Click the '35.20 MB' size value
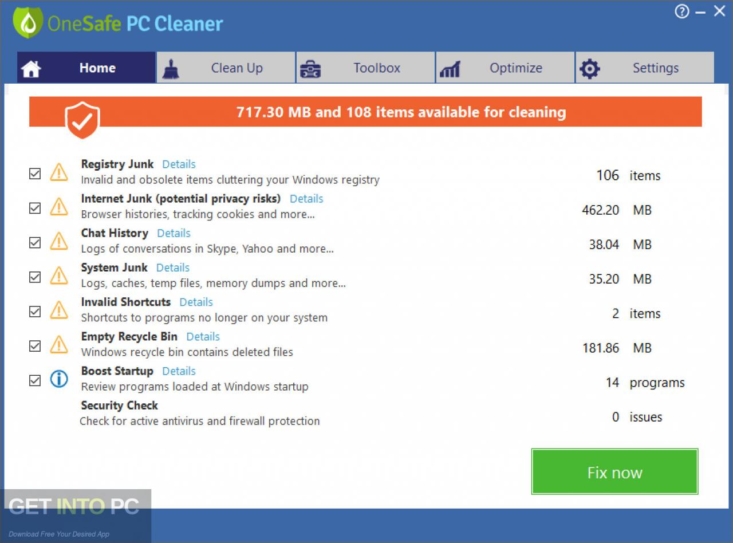Screen dimensions: 733x543 tap(620, 279)
